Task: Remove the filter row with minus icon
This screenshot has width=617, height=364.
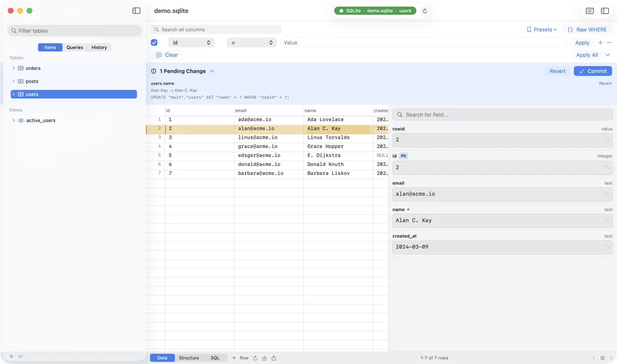Action: [x=609, y=43]
